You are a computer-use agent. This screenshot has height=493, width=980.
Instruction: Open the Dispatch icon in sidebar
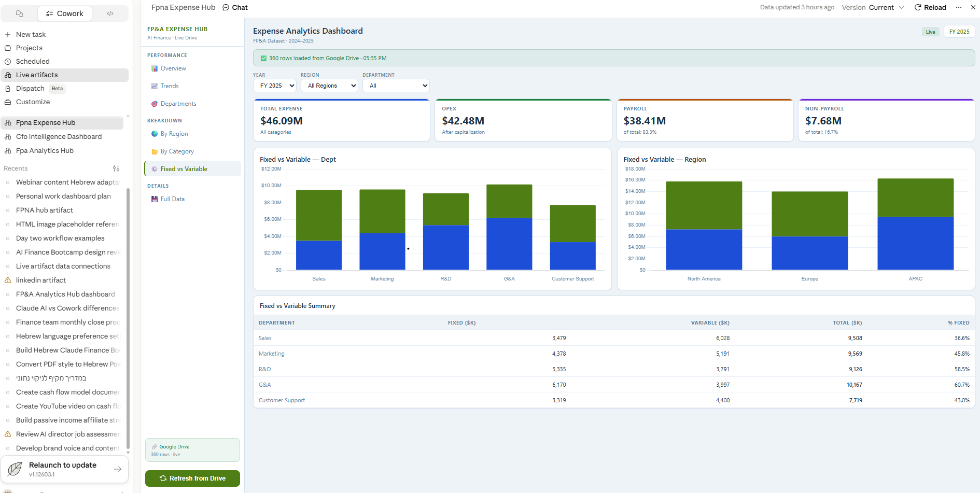pyautogui.click(x=8, y=89)
